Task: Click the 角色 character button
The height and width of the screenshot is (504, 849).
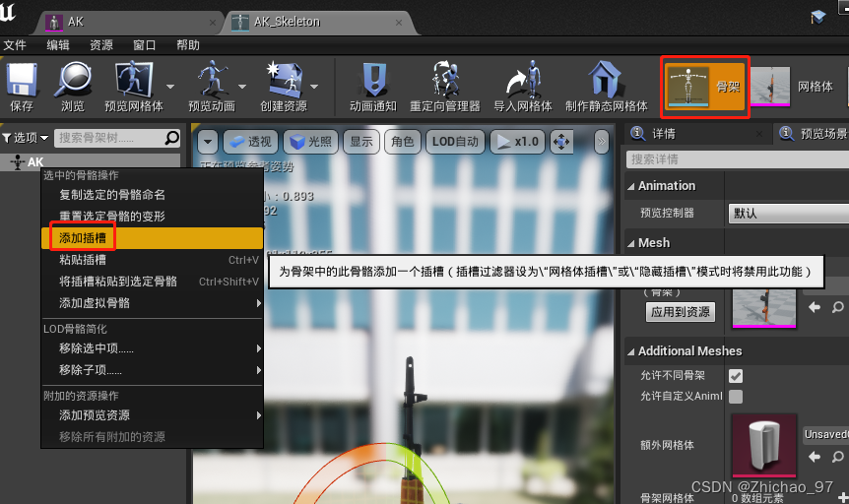Action: point(402,142)
